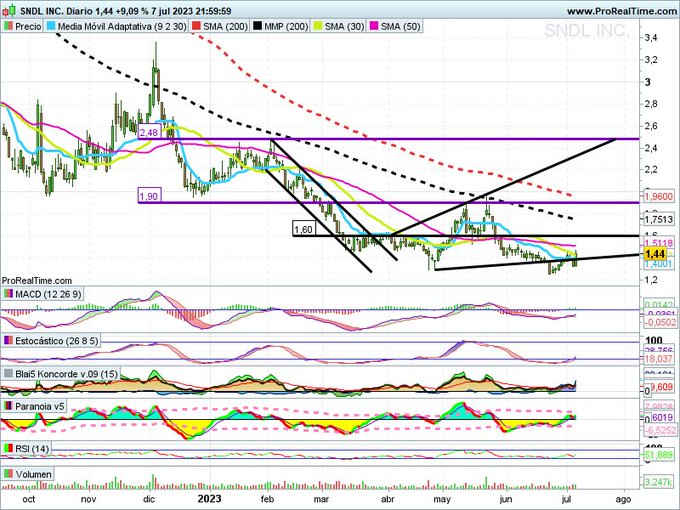Click the feb label on time axis

point(267,499)
